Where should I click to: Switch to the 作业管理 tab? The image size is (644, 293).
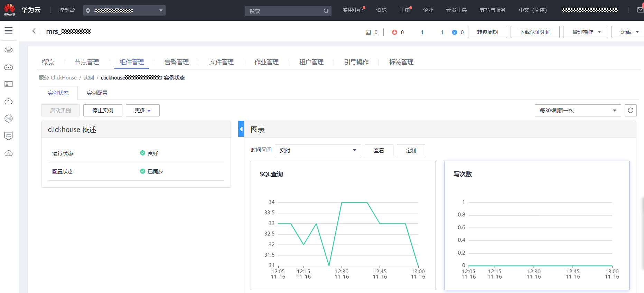pyautogui.click(x=267, y=62)
